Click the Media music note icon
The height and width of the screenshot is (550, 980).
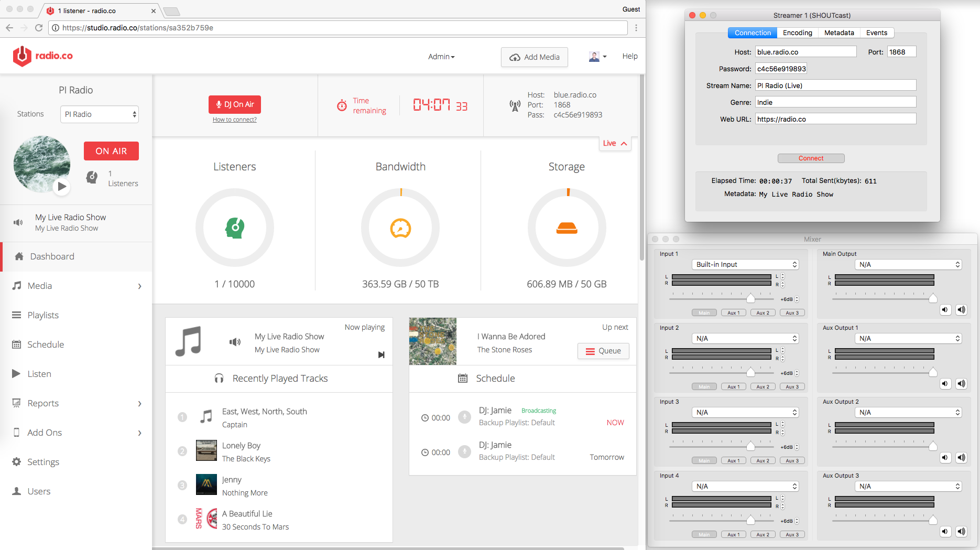click(17, 286)
